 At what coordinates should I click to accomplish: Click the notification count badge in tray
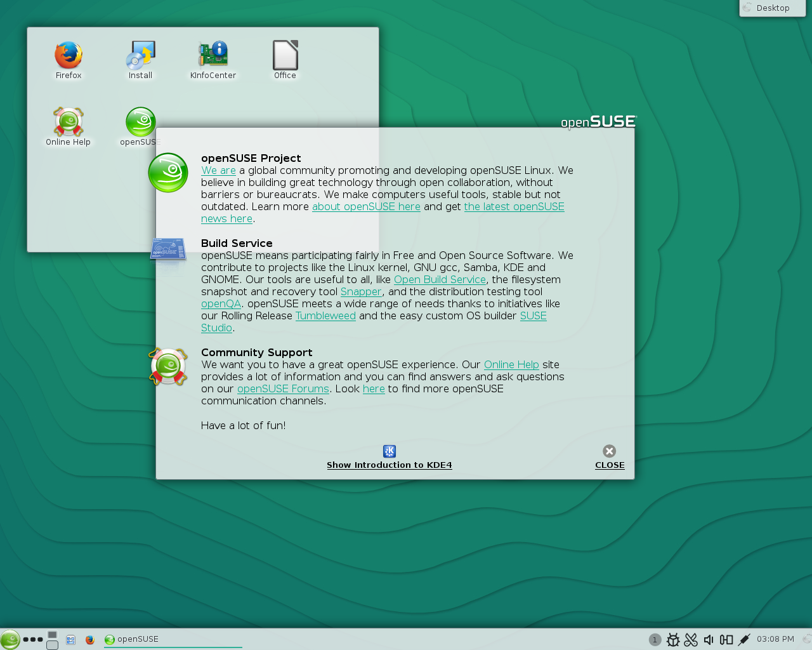point(655,640)
